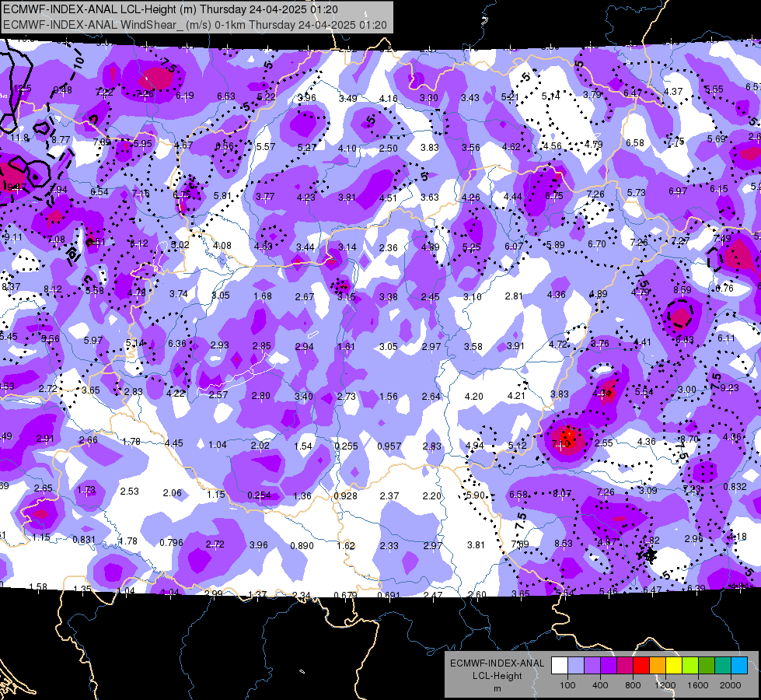This screenshot has width=761, height=700.
Task: Click the wind shear value 0.890
Action: click(x=302, y=545)
